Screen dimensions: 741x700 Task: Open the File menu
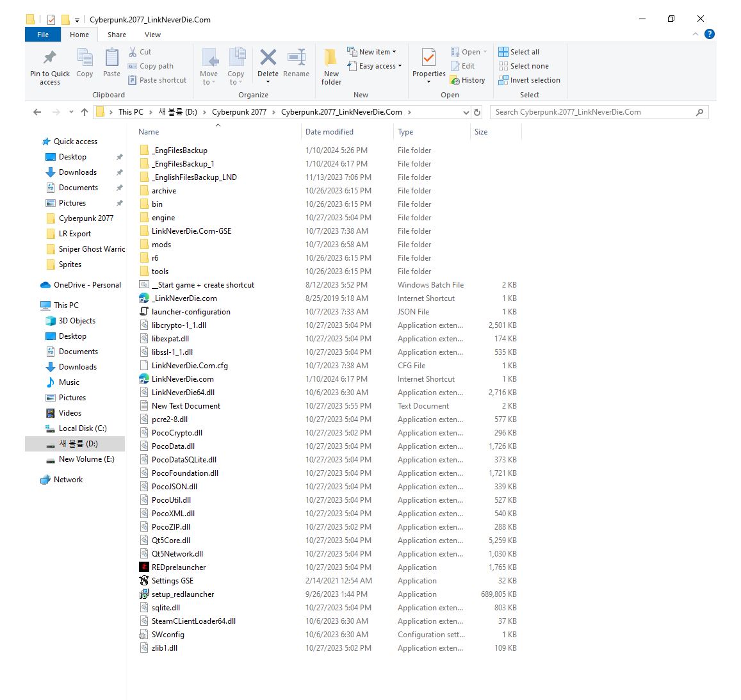pyautogui.click(x=42, y=35)
